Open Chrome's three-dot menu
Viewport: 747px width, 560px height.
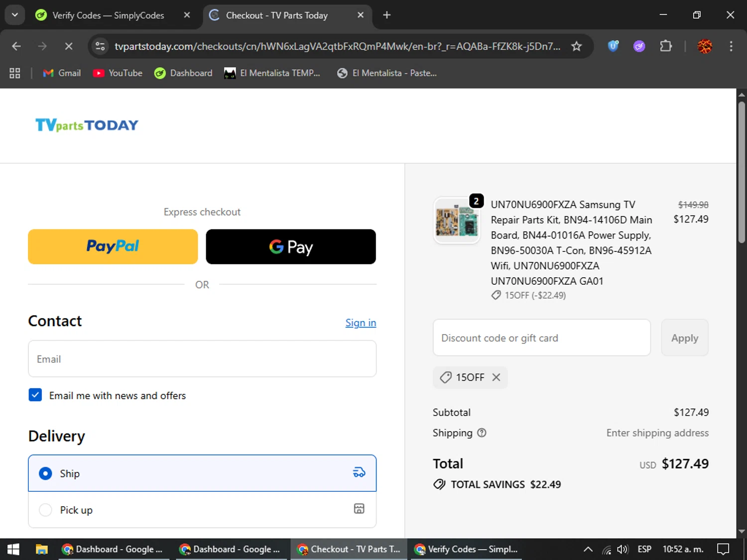tap(731, 46)
